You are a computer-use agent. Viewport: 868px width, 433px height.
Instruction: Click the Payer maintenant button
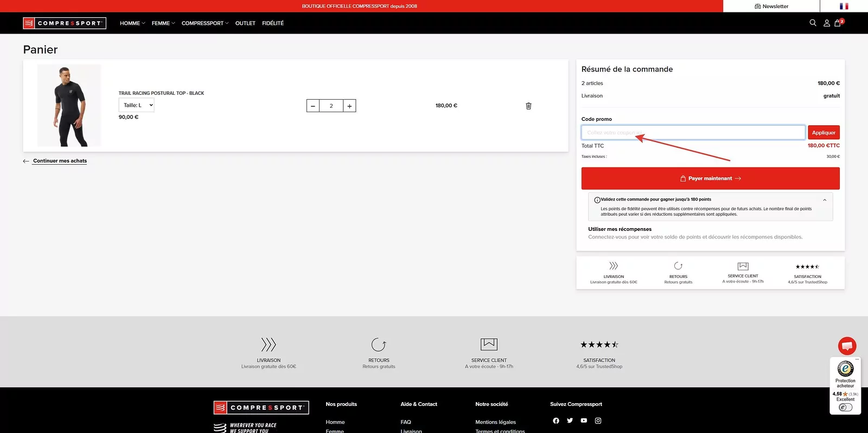711,178
